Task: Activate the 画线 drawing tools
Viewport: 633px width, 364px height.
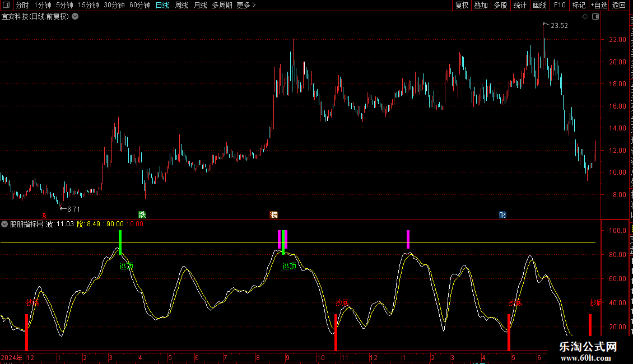Action: [540, 5]
